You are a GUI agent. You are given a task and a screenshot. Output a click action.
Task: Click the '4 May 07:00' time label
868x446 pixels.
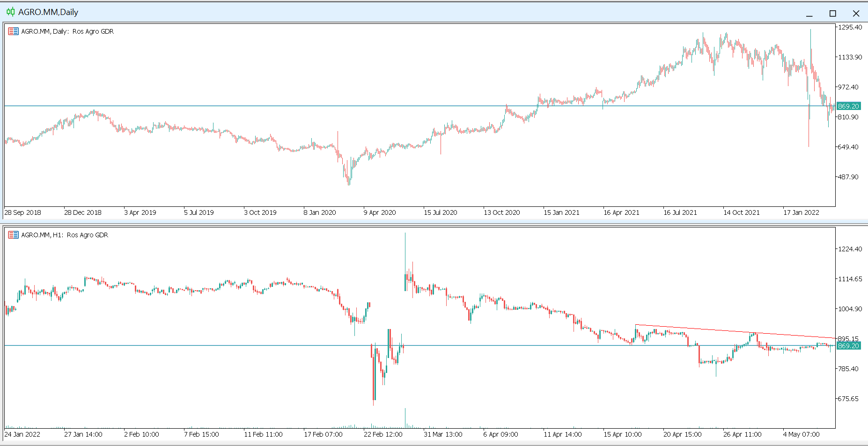tap(801, 434)
